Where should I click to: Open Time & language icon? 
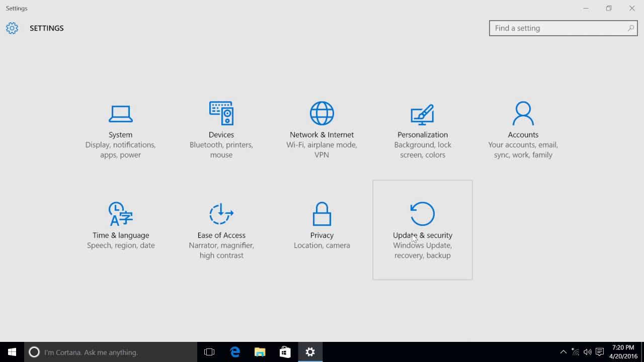(x=121, y=214)
